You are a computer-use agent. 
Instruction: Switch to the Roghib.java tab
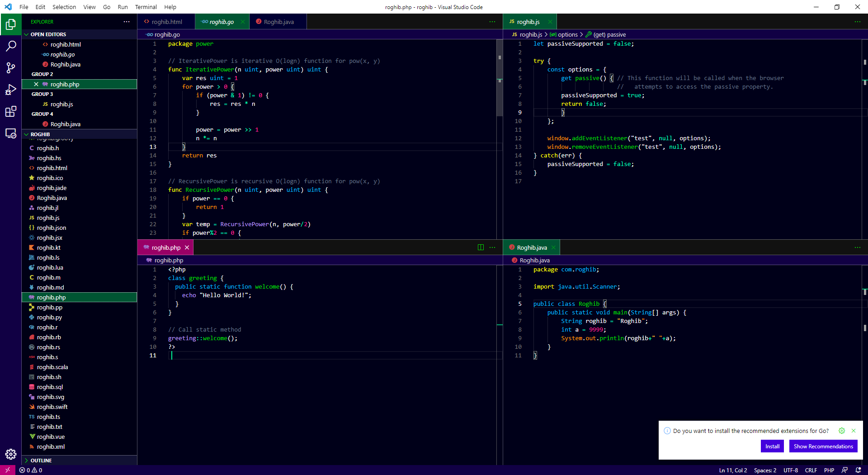point(278,21)
